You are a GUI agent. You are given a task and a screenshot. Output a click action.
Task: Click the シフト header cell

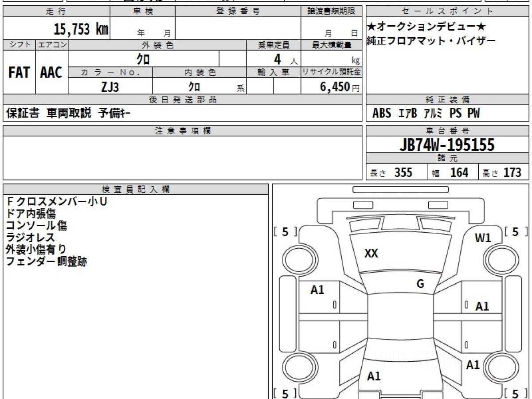click(x=19, y=45)
